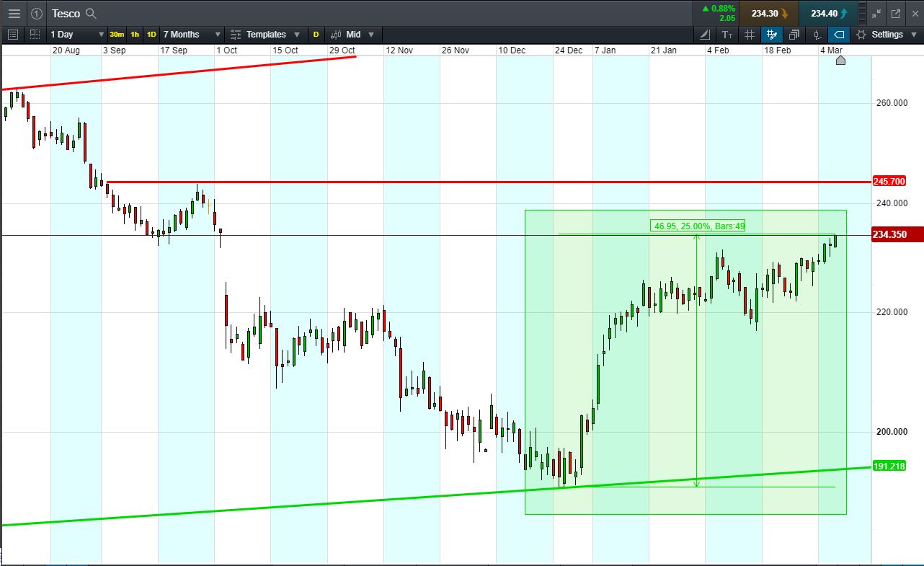
Task: Click the '20 Aug' date label
Action: click(x=66, y=50)
